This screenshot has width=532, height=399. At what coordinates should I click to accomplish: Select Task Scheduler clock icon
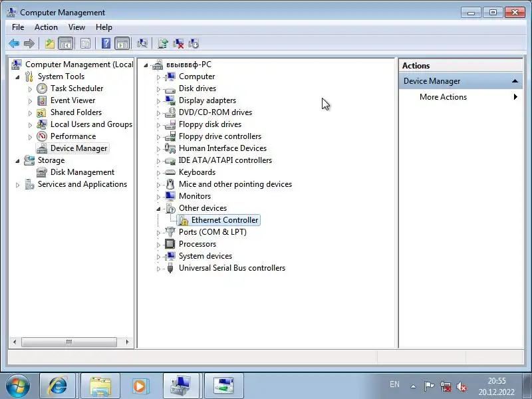click(42, 88)
